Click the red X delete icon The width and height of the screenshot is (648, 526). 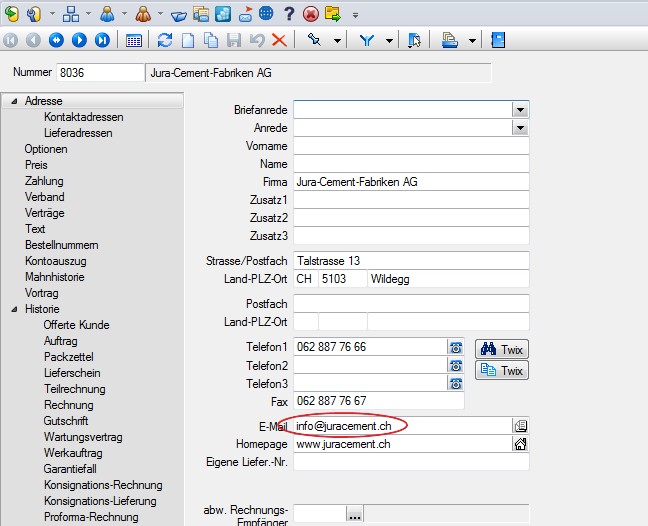click(279, 40)
